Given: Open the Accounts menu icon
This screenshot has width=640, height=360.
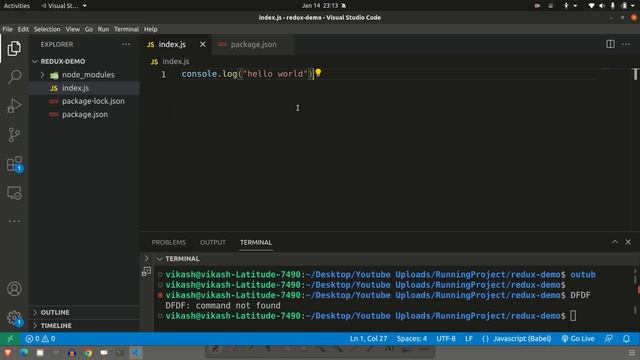Looking at the screenshot, I should 14,289.
